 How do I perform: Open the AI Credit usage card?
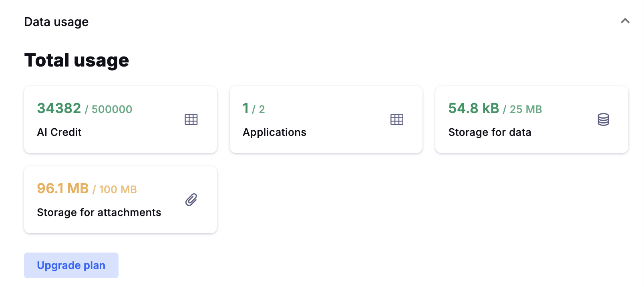click(120, 119)
